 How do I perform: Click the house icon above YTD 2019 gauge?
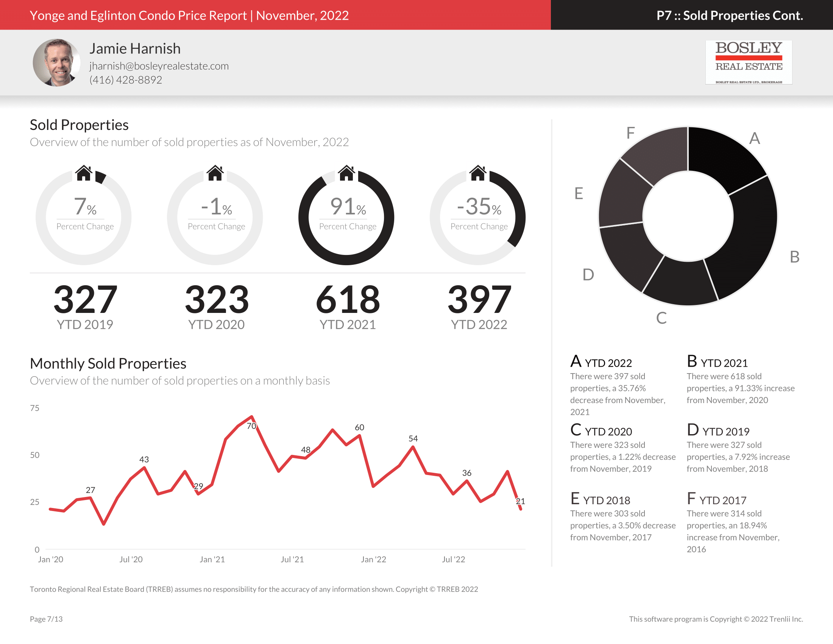point(84,173)
